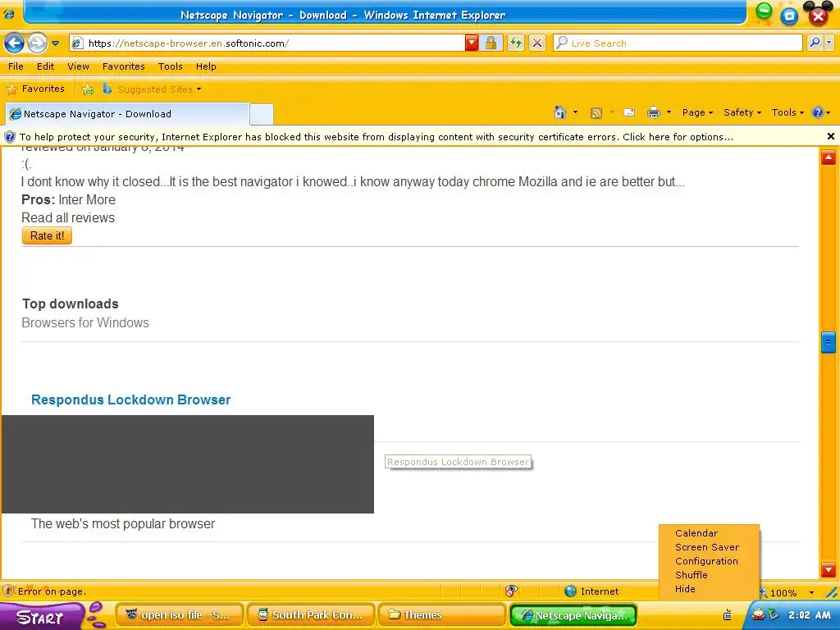Click the Error on page warning icon

(x=8, y=591)
